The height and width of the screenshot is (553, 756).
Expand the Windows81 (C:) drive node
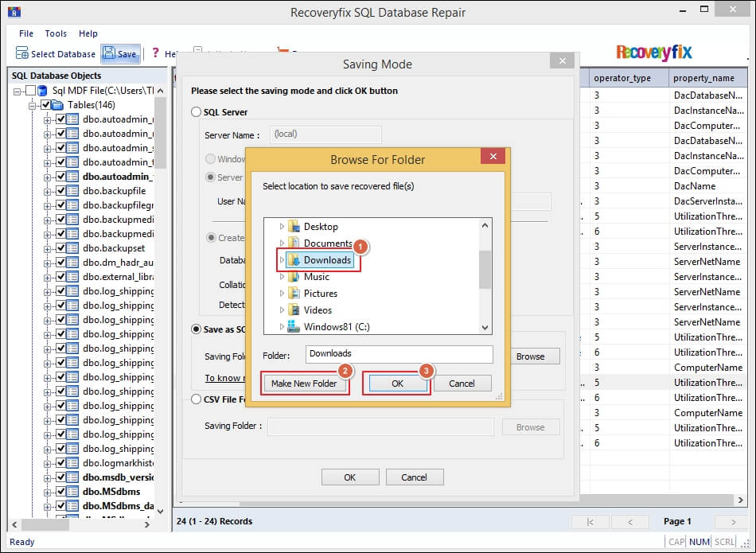click(x=282, y=326)
